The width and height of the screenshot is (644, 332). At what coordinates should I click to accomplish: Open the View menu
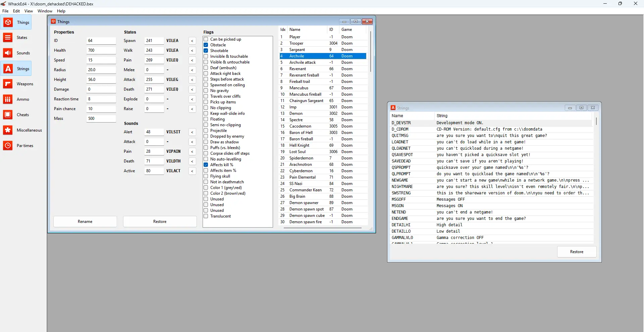coord(29,11)
